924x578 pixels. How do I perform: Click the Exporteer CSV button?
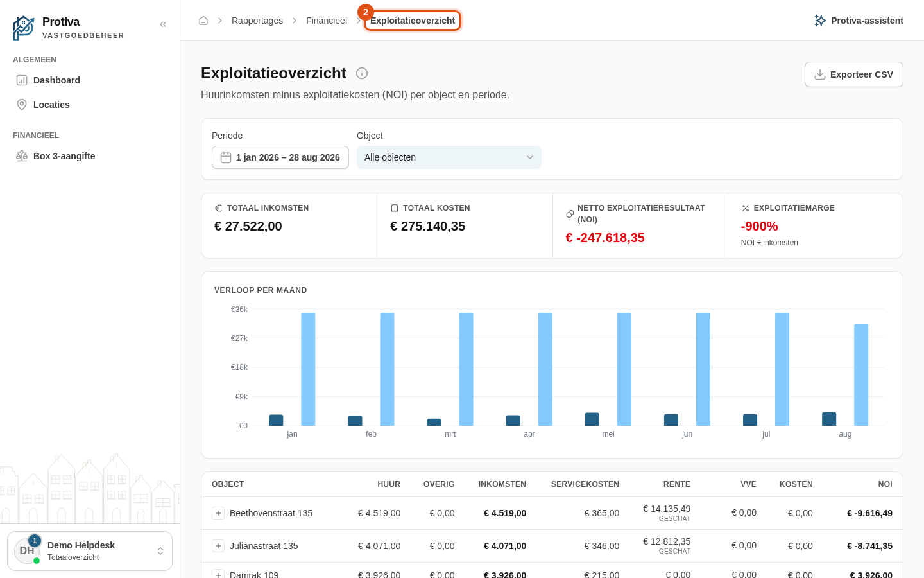[x=854, y=74]
